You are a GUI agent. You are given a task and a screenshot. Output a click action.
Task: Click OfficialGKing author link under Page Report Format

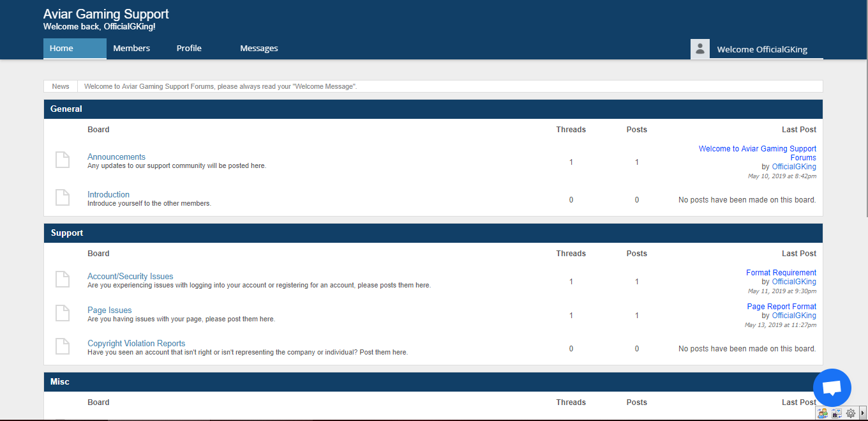(794, 315)
